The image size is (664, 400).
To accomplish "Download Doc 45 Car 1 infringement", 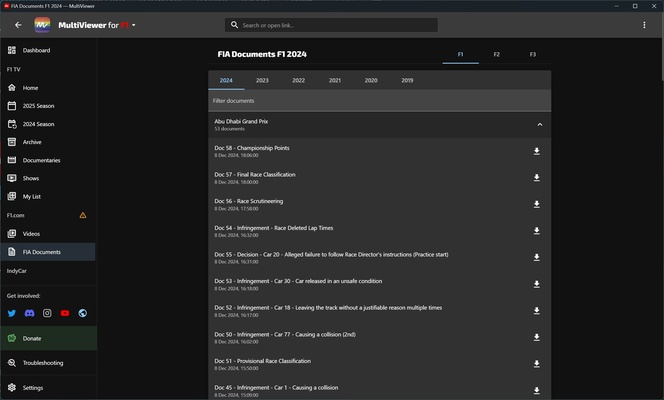I will point(537,391).
